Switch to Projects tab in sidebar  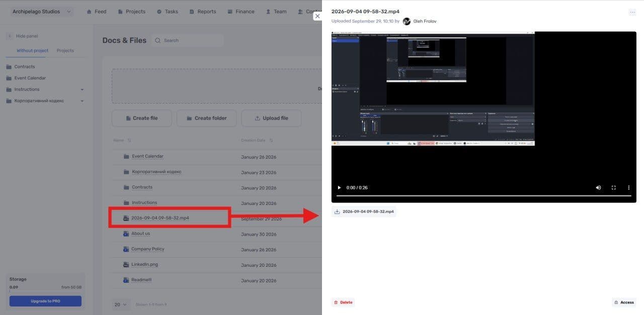click(65, 51)
